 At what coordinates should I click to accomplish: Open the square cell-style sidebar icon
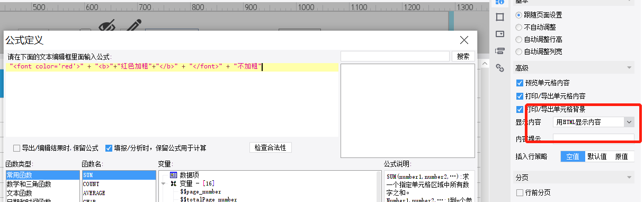(499, 17)
